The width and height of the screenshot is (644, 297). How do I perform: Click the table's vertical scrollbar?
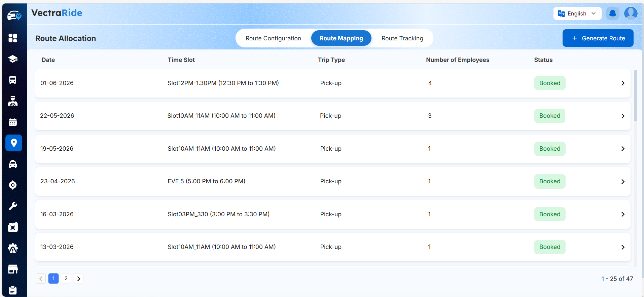point(635,96)
